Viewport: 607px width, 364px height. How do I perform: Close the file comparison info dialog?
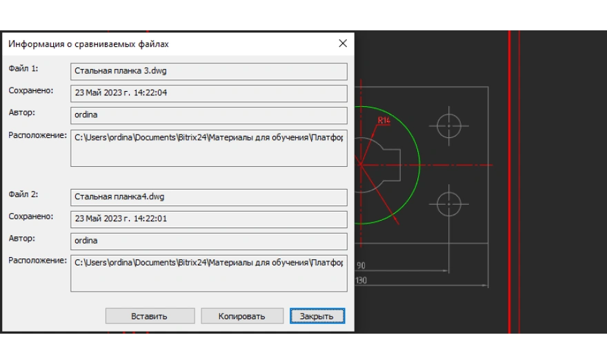[x=343, y=43]
